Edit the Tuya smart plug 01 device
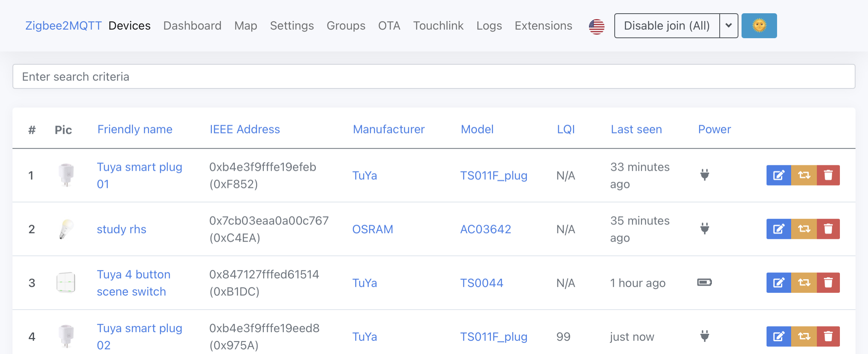The image size is (868, 354). click(779, 175)
